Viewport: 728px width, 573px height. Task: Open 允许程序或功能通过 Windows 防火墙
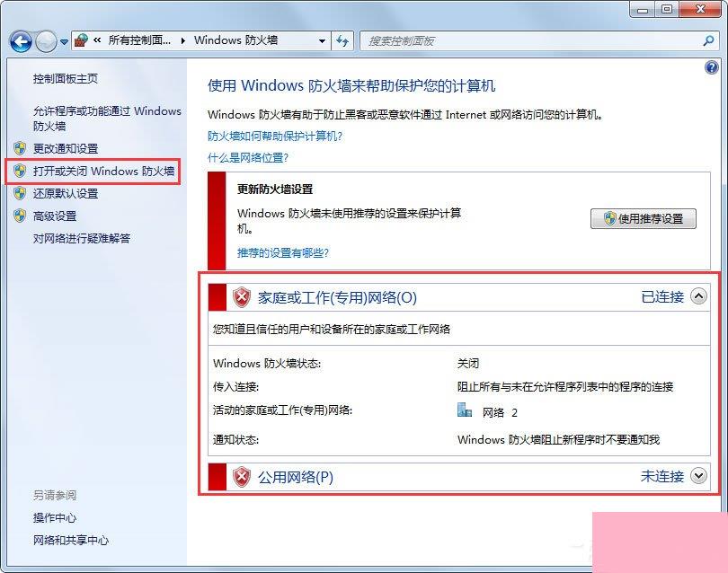107,119
